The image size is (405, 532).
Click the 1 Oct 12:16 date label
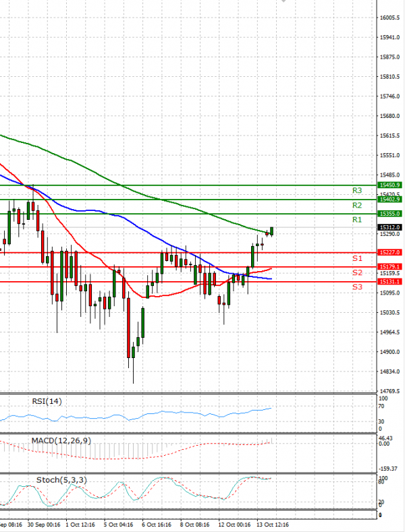click(80, 525)
